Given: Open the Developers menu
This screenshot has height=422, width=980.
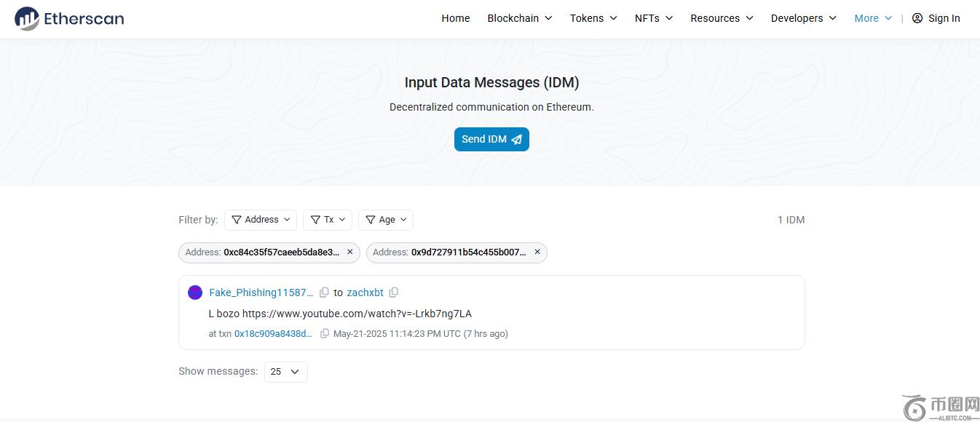Looking at the screenshot, I should (804, 18).
